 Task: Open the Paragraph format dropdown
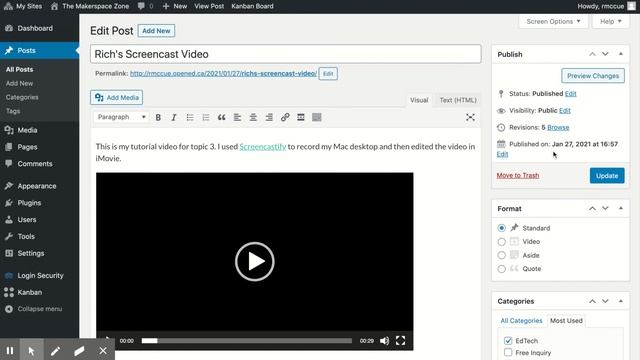121,117
